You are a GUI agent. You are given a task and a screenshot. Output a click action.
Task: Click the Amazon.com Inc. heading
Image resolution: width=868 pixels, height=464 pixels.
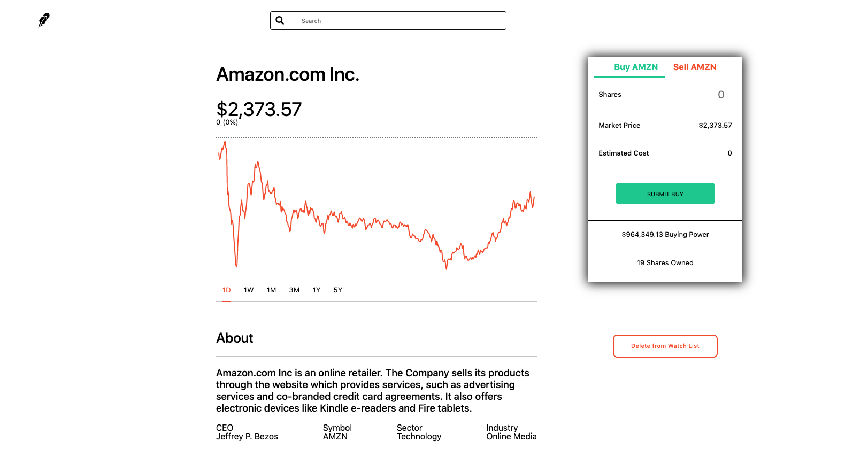point(288,74)
